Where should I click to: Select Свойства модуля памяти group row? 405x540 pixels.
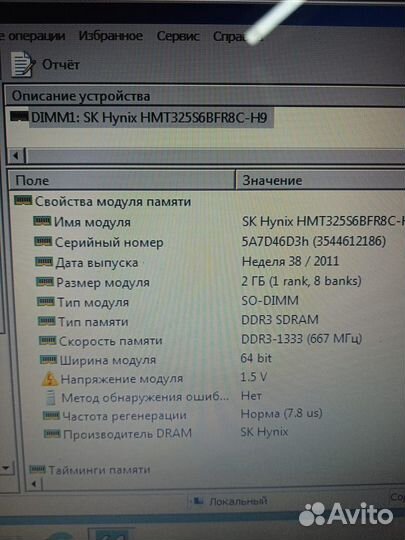(113, 201)
